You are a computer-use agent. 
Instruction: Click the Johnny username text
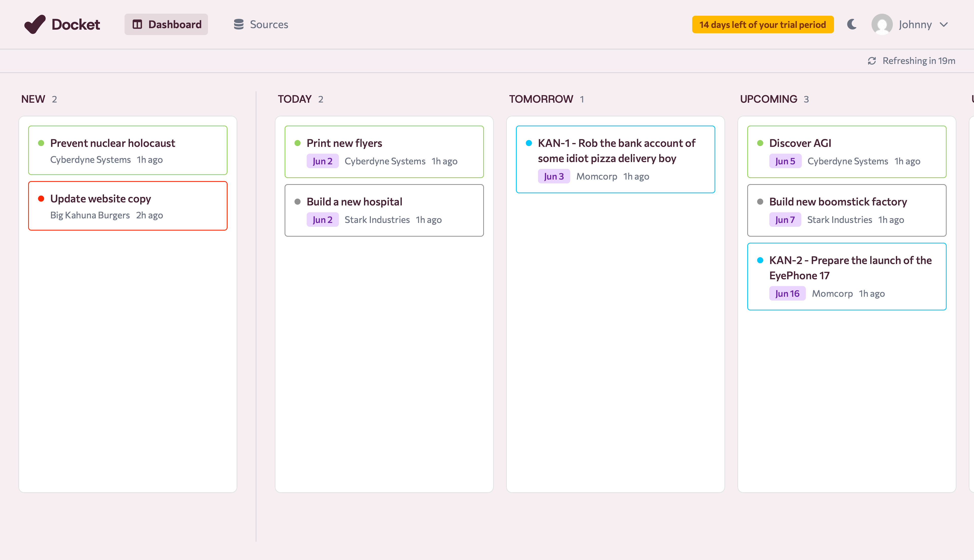[915, 25]
